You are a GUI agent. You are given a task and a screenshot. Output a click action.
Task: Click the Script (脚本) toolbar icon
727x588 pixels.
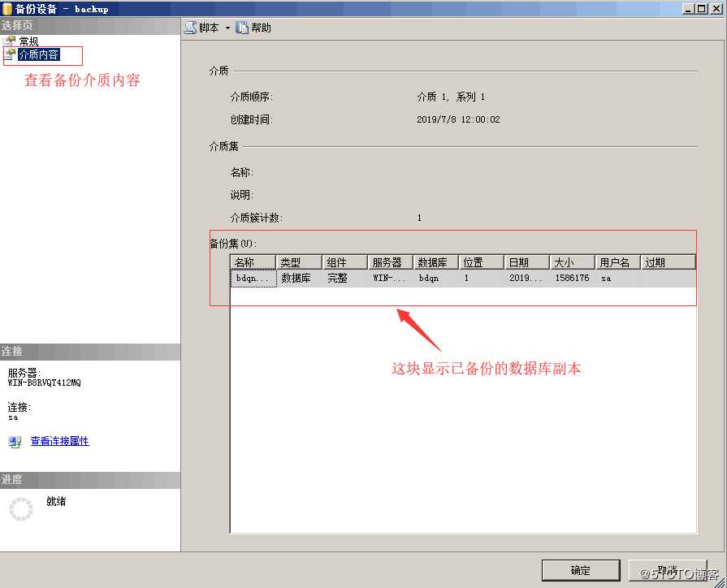click(190, 28)
